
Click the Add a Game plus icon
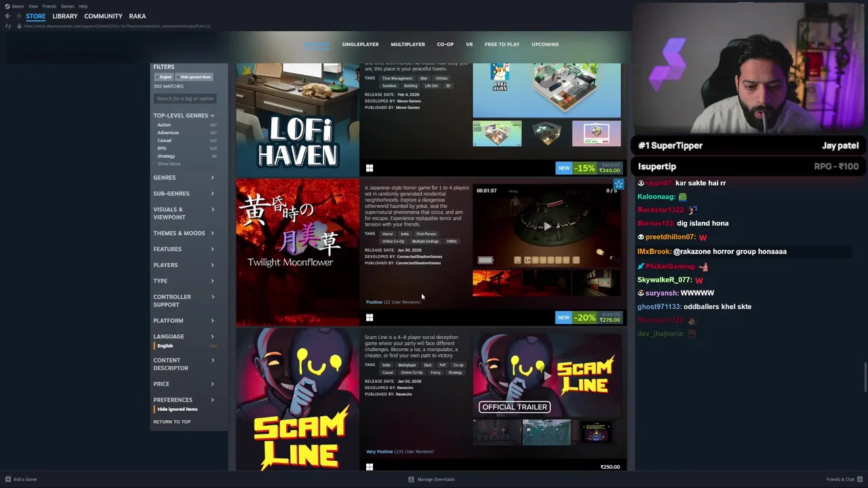coord(7,479)
